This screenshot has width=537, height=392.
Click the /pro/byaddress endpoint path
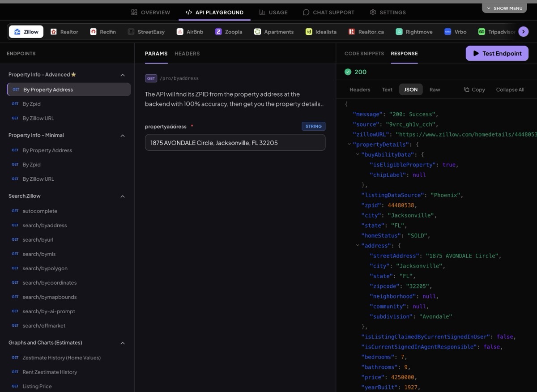click(179, 78)
